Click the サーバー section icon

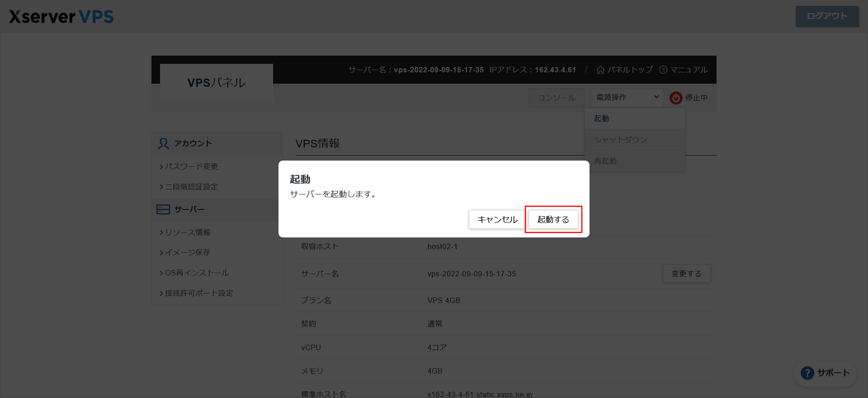[x=163, y=209]
